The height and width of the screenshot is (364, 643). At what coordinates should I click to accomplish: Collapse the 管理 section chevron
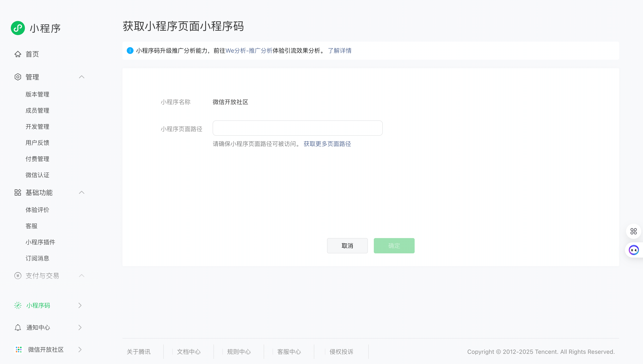click(x=82, y=77)
